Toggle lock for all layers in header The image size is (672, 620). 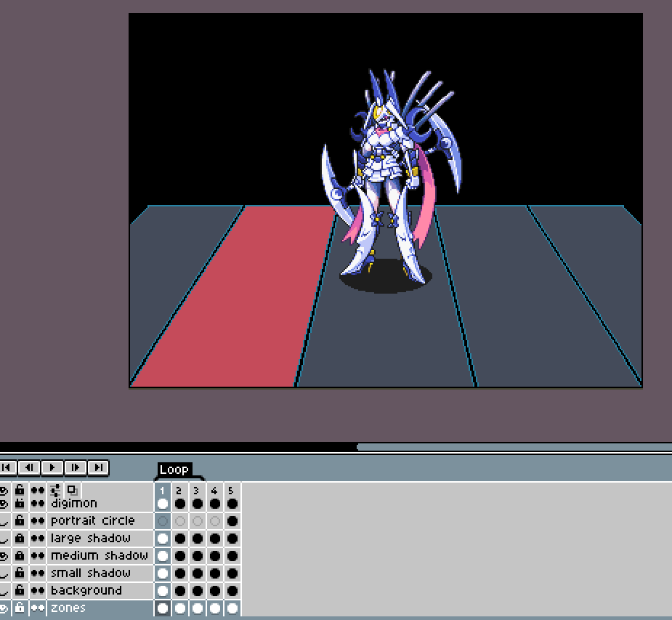click(x=20, y=490)
